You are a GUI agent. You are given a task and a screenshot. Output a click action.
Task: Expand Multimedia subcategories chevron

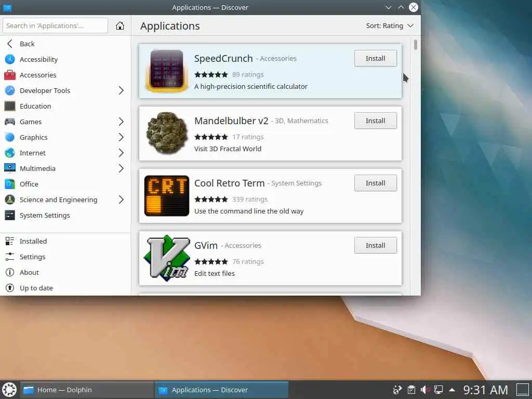point(121,169)
